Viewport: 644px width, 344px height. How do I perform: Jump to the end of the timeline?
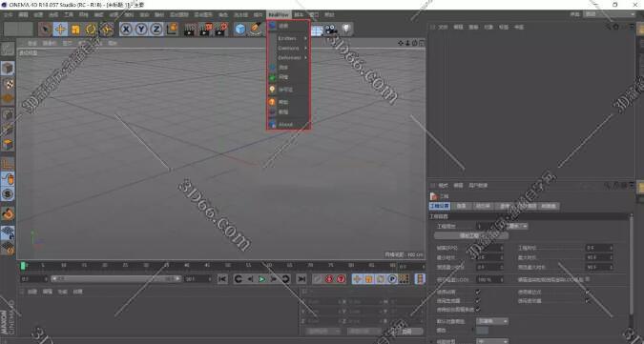301,279
